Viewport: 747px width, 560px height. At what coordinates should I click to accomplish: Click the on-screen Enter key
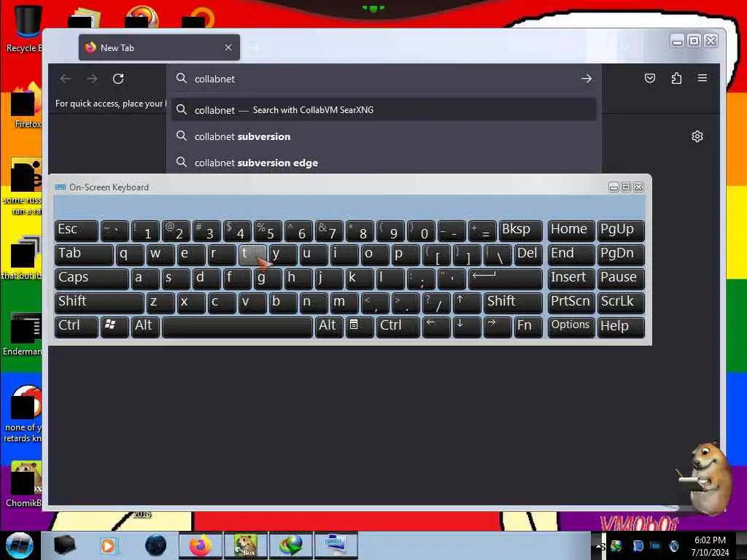click(505, 279)
